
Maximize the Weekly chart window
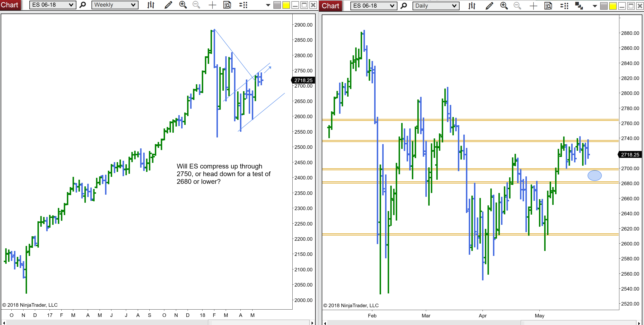coord(304,5)
